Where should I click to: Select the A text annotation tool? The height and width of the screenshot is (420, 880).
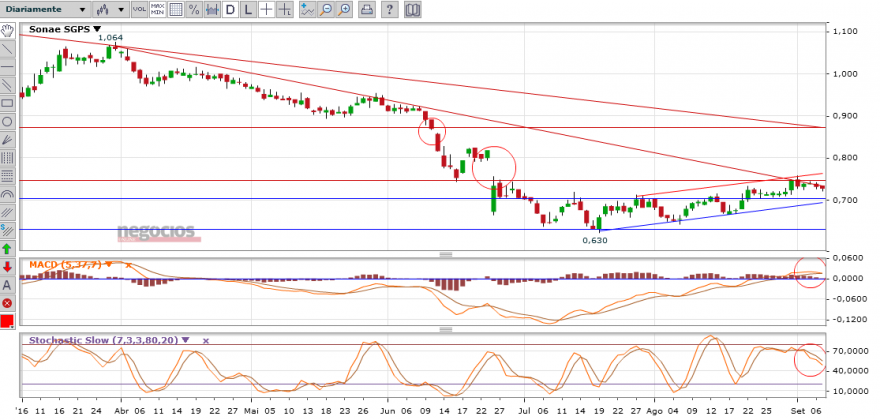pos(7,285)
